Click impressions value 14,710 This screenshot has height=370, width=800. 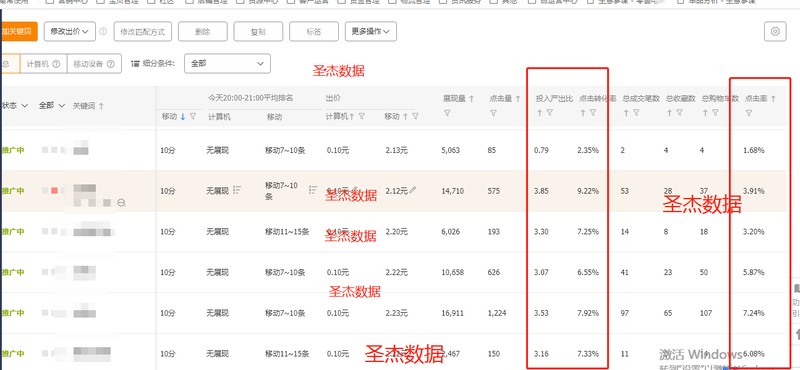point(453,191)
